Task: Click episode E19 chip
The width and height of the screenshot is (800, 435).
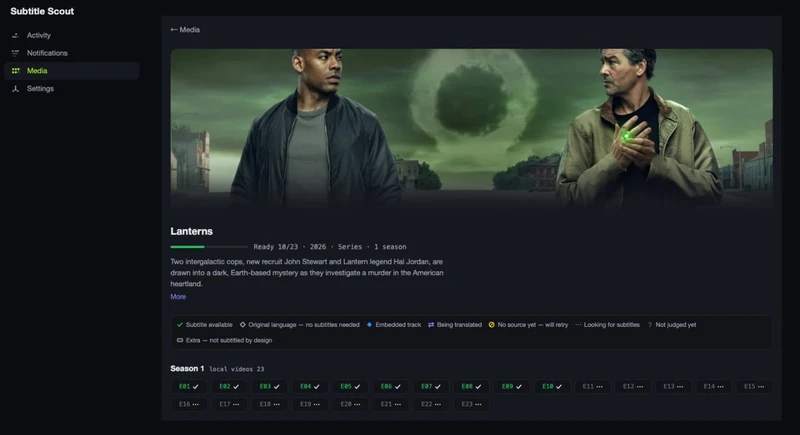Action: (310, 404)
